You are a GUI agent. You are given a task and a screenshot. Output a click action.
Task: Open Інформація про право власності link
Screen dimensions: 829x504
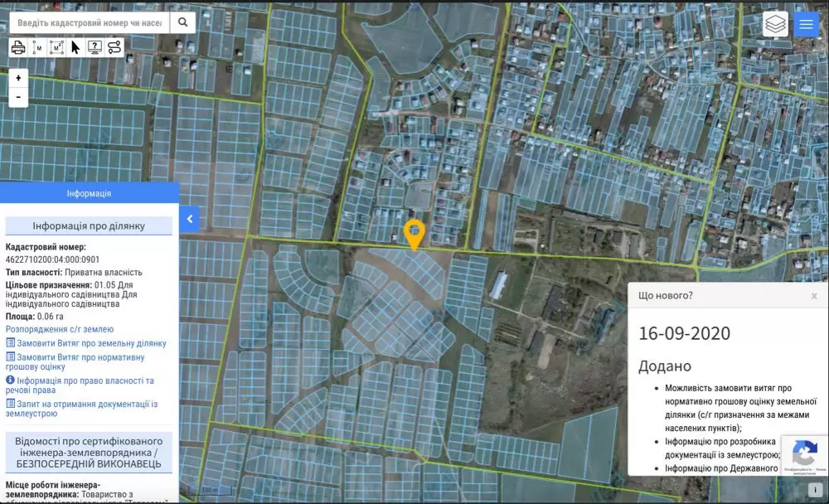coord(80,385)
